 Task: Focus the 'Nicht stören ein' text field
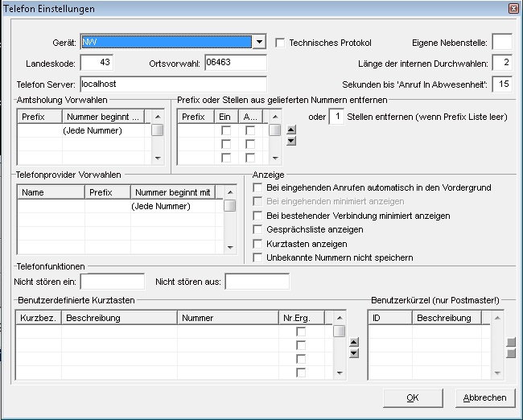tap(112, 282)
